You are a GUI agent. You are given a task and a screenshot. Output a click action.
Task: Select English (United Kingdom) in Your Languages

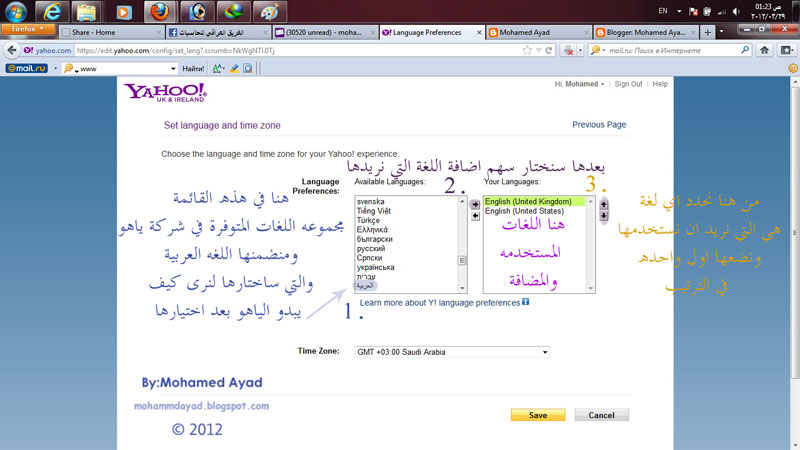[535, 202]
